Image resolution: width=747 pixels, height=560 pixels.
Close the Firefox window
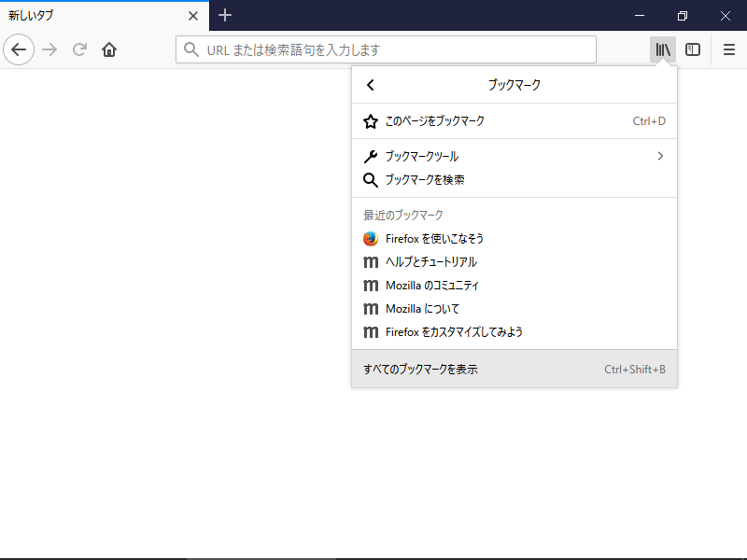(726, 16)
